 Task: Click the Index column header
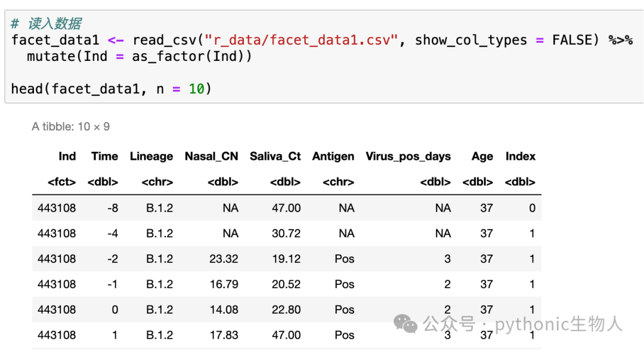(x=520, y=156)
